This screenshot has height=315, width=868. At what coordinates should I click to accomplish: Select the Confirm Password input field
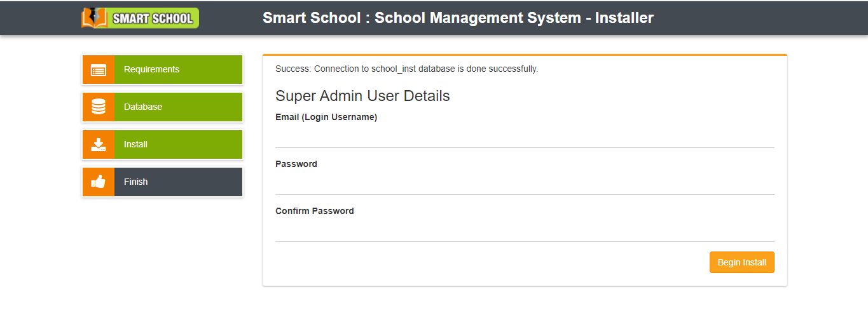click(525, 231)
